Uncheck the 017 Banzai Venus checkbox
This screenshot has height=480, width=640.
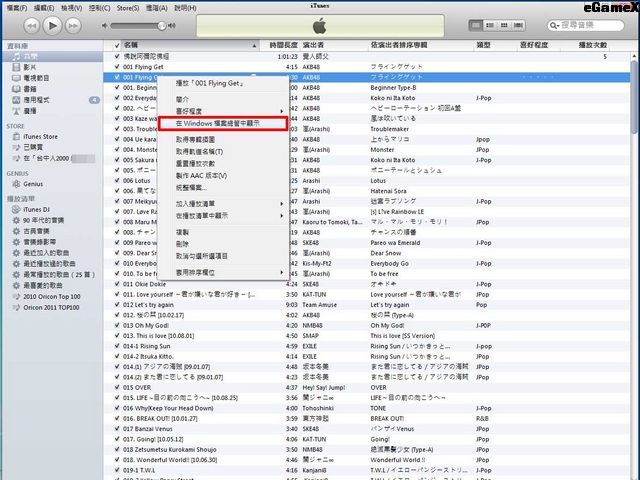(117, 429)
